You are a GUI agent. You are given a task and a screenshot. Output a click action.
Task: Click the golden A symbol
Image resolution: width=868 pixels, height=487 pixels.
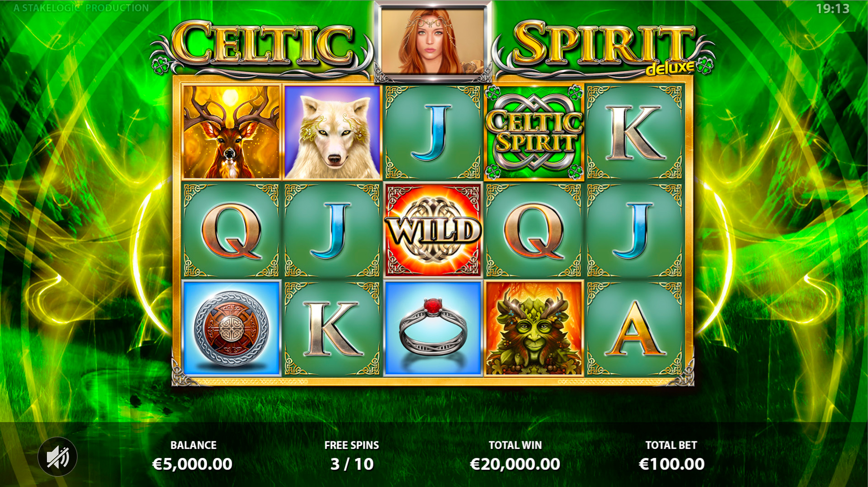pos(635,328)
